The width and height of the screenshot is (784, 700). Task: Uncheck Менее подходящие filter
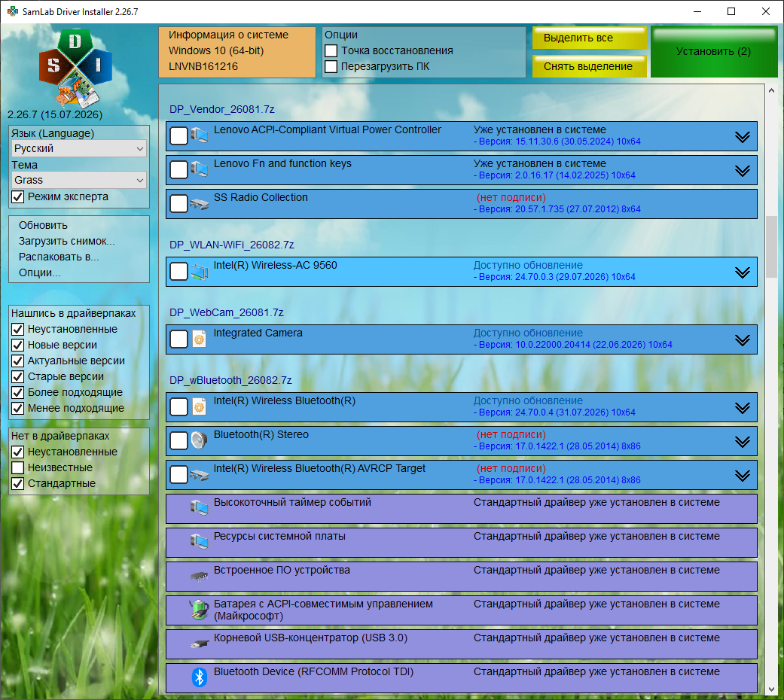18,408
